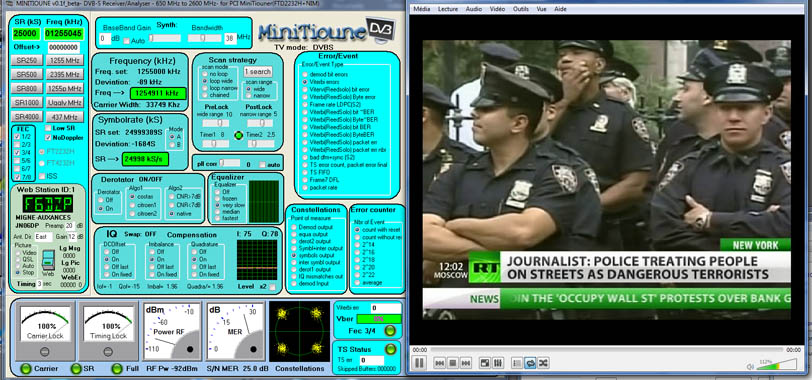Image resolution: width=812 pixels, height=380 pixels.
Task: Open the Média menu in VLC
Action: coord(421,9)
